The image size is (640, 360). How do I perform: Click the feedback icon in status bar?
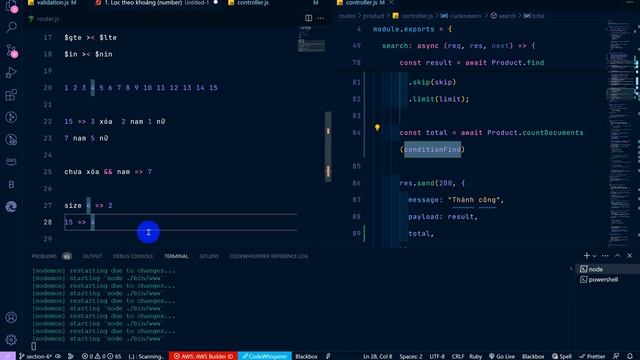point(616,356)
